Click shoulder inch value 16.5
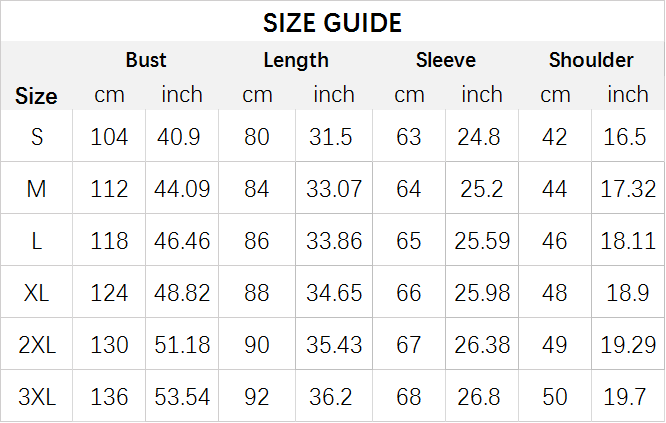The width and height of the screenshot is (666, 423). tap(625, 137)
